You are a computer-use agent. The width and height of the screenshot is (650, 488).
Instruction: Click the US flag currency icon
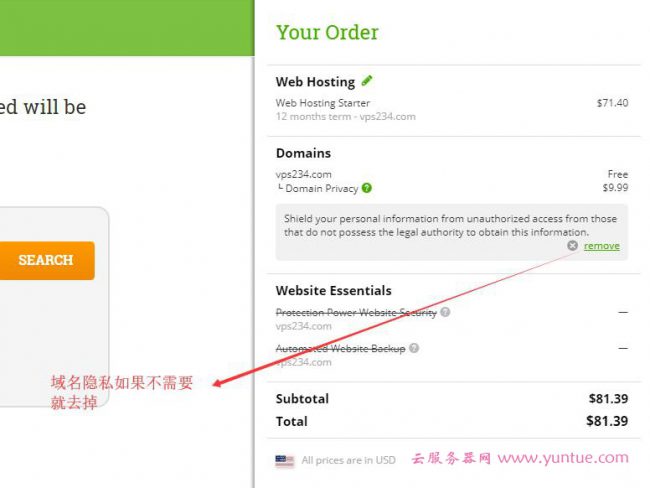[284, 461]
